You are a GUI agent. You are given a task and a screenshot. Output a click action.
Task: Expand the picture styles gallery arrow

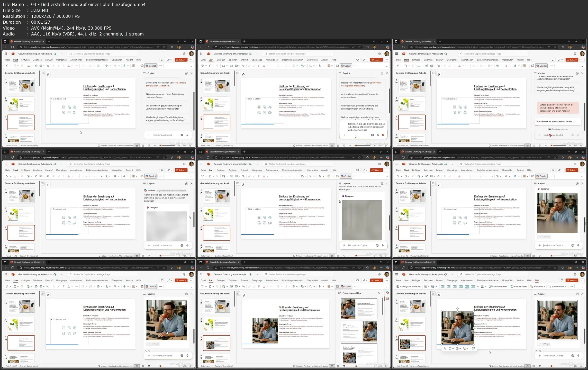pos(478,286)
